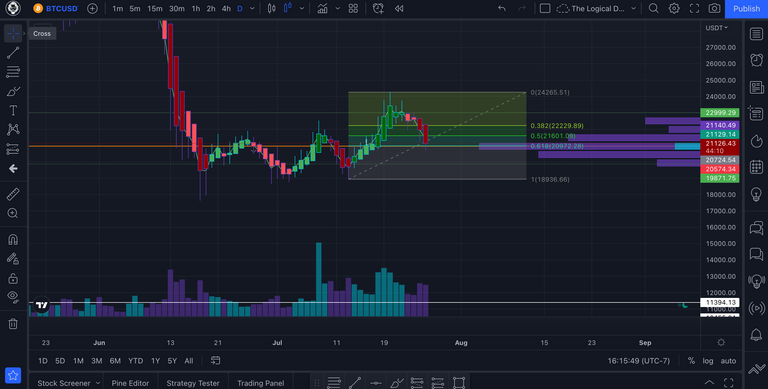
Task: Open Indicator Templates grid
Action: tap(353, 8)
